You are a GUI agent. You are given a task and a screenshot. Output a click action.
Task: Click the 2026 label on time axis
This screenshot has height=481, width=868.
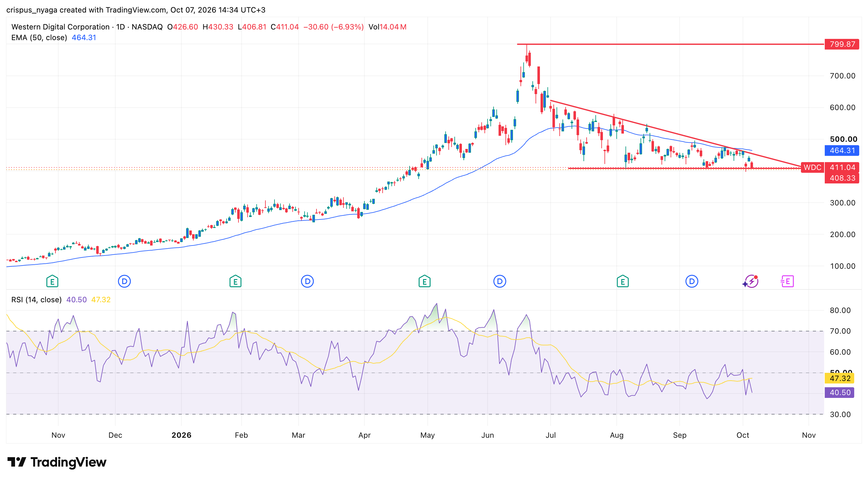[x=181, y=435]
